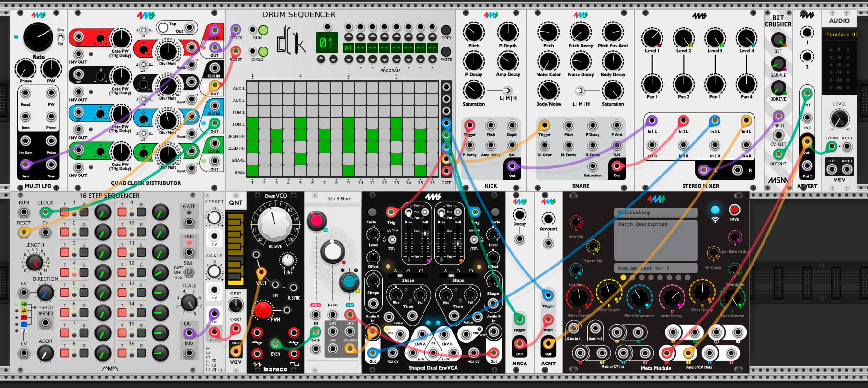Click the evenVCO TUNE knob
This screenshot has width=868, height=388.
point(287,260)
